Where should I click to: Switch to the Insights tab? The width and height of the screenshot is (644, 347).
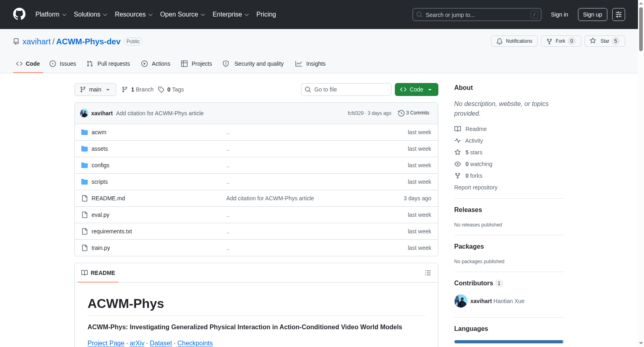coord(310,64)
